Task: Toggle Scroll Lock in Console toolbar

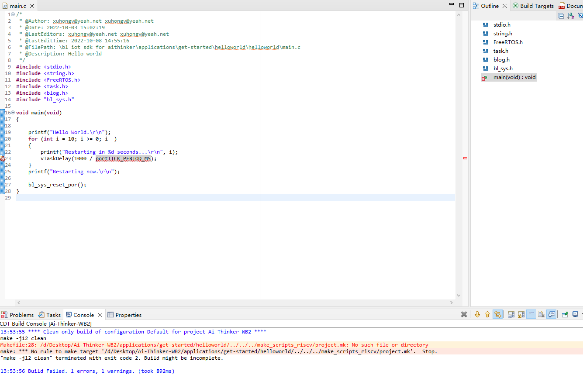Action: pyautogui.click(x=521, y=314)
